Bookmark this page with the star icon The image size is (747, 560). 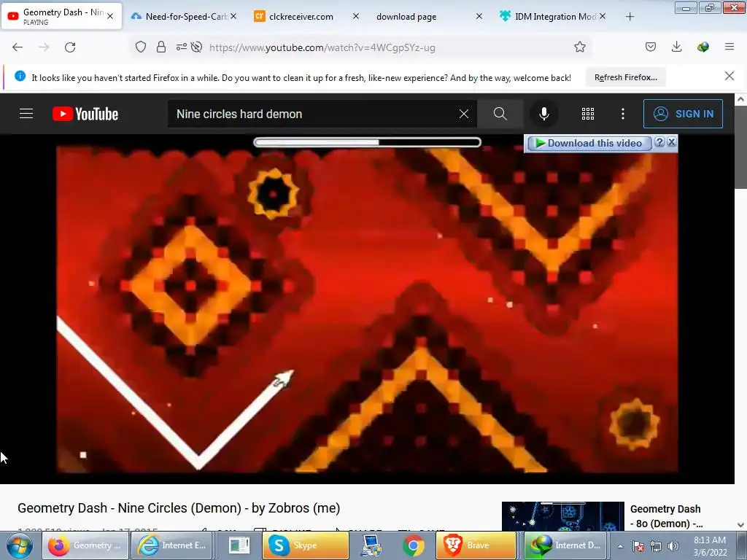pos(580,47)
